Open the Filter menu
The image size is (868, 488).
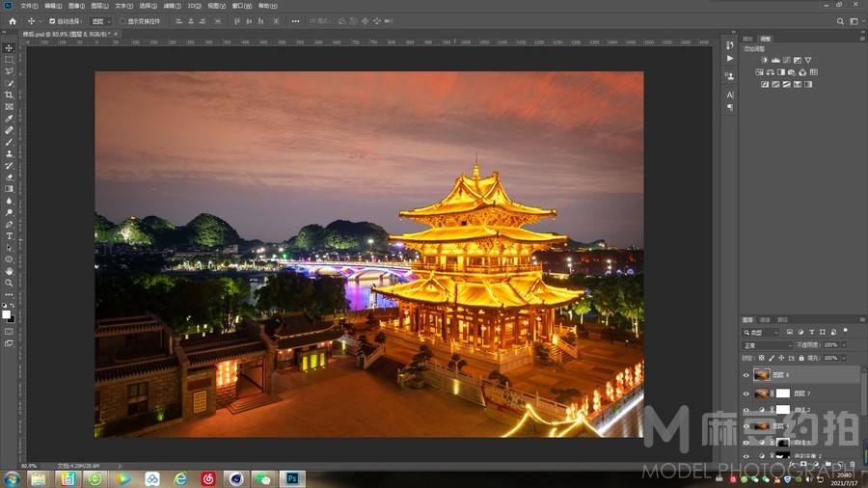[x=173, y=6]
